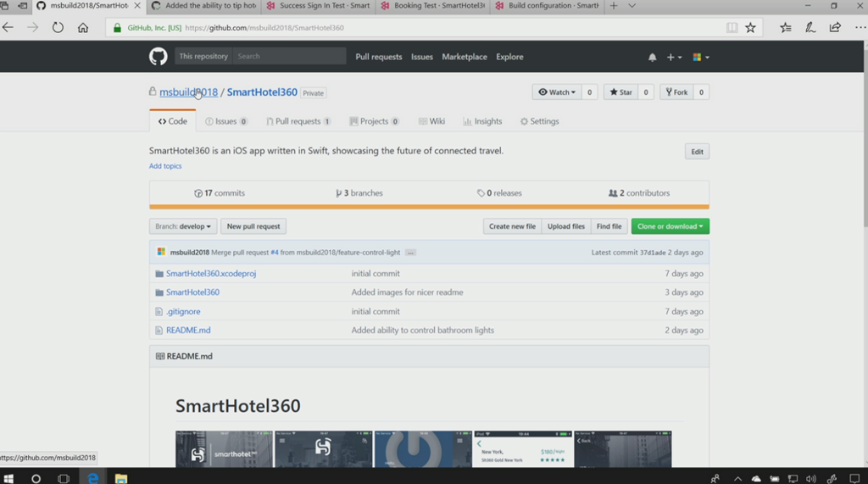Open the Add notes pen icon
The height and width of the screenshot is (484, 868).
[810, 27]
